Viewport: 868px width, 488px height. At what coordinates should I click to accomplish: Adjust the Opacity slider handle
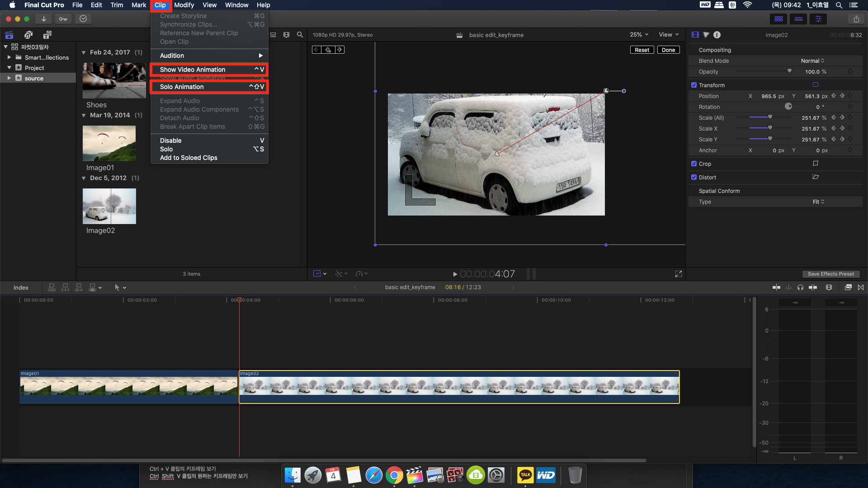[789, 71]
